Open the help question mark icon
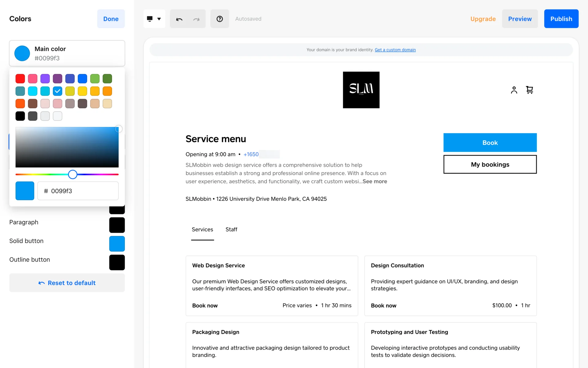588x368 pixels. coord(220,19)
